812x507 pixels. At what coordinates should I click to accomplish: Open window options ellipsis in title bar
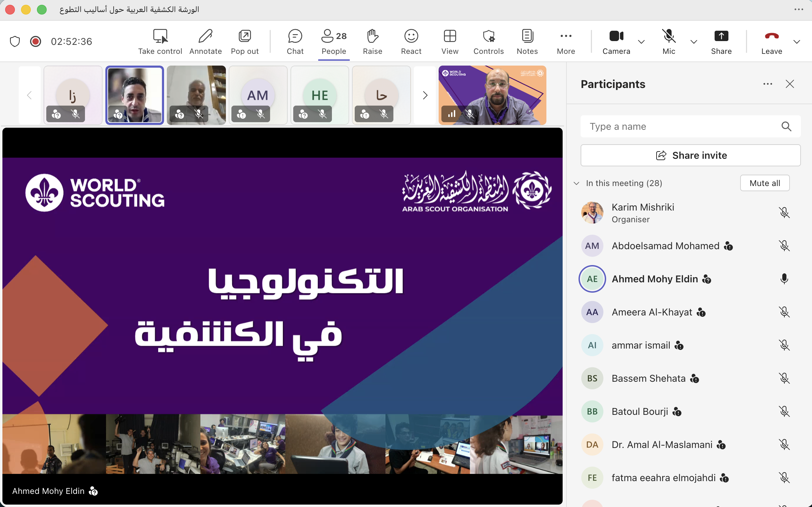799,10
